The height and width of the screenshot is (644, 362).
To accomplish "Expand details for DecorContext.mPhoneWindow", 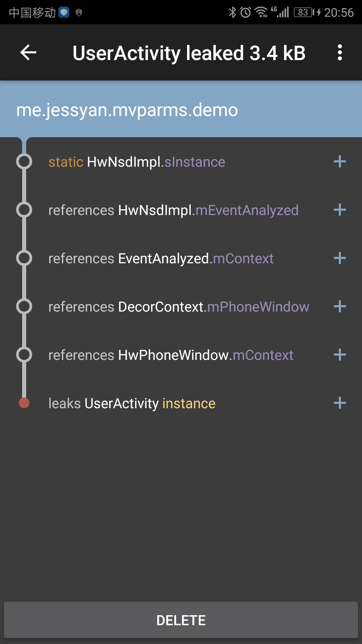I will (x=340, y=307).
